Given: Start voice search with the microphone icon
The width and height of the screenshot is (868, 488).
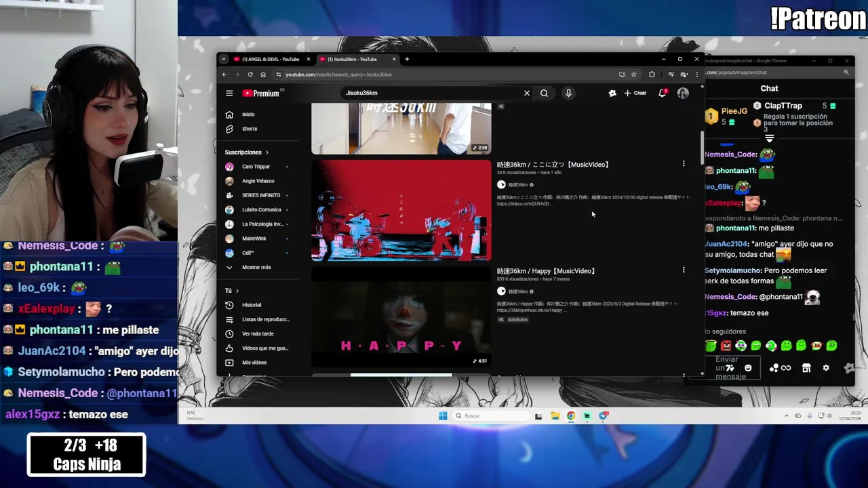Looking at the screenshot, I should coord(568,93).
